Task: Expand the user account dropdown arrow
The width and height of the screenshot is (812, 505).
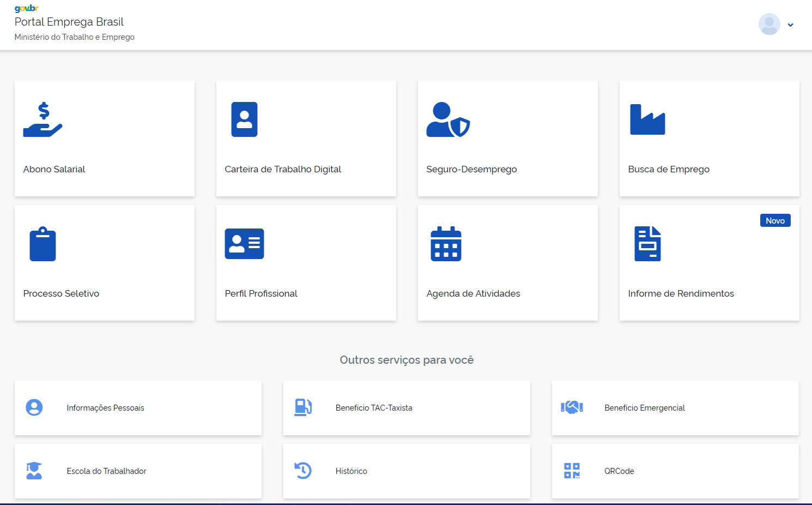Action: [x=790, y=25]
